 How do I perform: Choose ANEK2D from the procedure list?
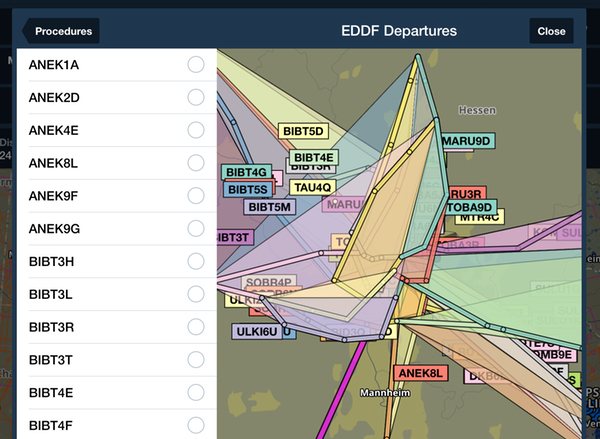pos(117,98)
